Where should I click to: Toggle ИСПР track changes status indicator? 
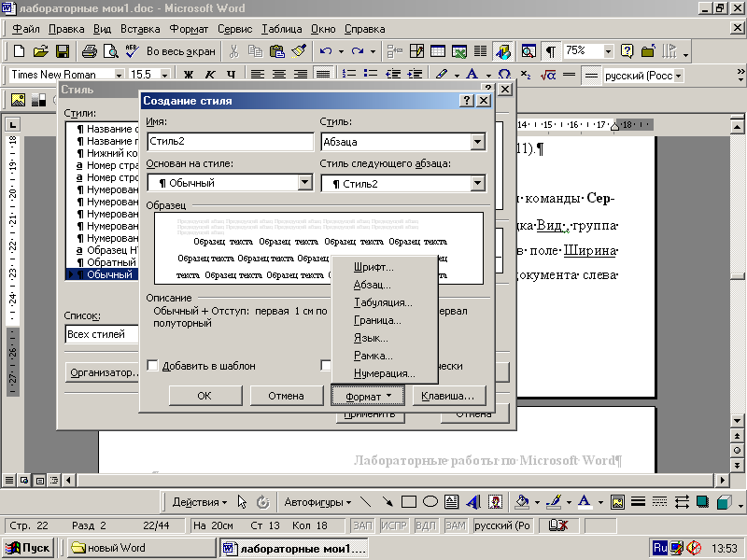(x=394, y=525)
